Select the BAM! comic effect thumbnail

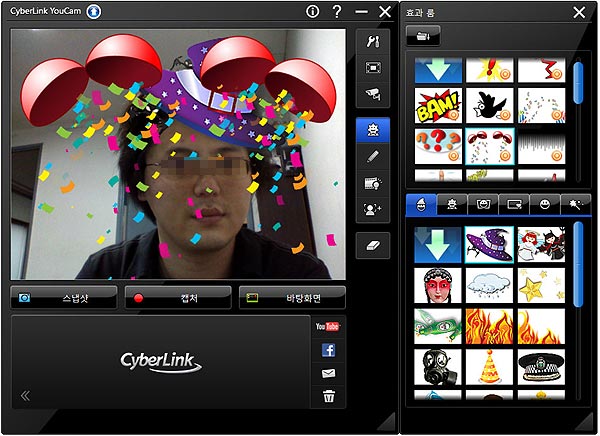point(438,106)
